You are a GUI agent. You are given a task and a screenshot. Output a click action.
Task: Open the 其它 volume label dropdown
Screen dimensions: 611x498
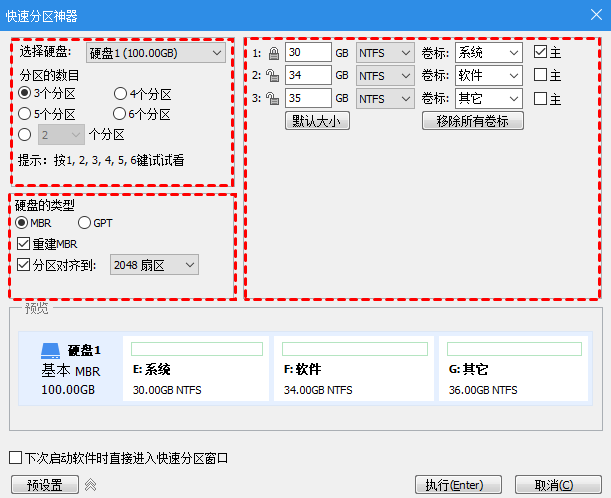point(489,99)
